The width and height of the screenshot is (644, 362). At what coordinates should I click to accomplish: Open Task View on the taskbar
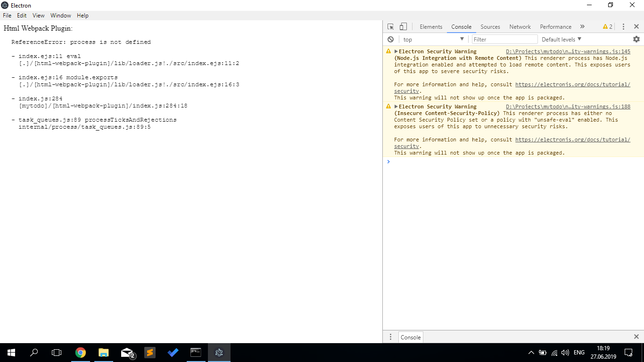coord(57,353)
